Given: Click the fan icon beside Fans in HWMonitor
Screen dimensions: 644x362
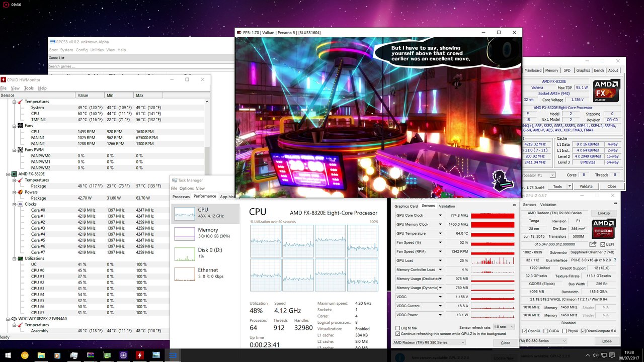Looking at the screenshot, I should pyautogui.click(x=20, y=126).
